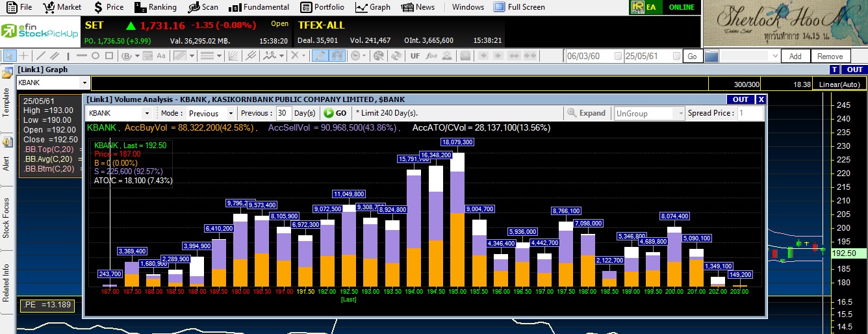Click the Full Screen menu button
Viewport: 868px width, 334px height.
519,7
